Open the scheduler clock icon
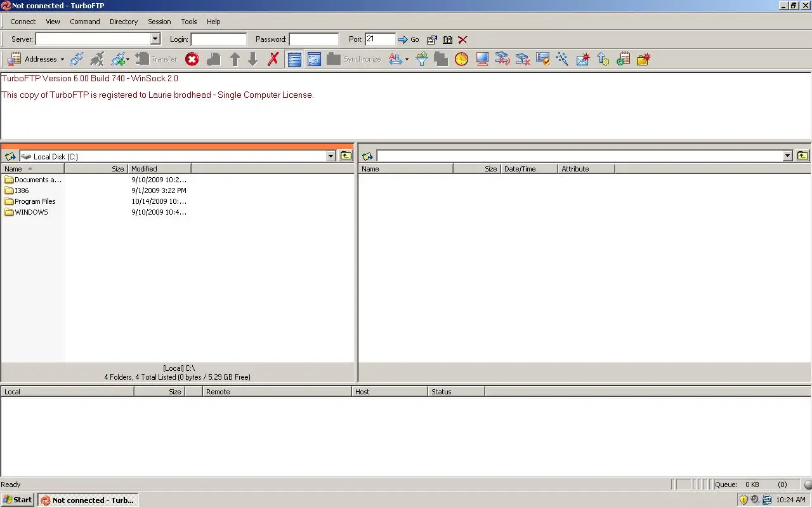The height and width of the screenshot is (508, 812). 461,59
